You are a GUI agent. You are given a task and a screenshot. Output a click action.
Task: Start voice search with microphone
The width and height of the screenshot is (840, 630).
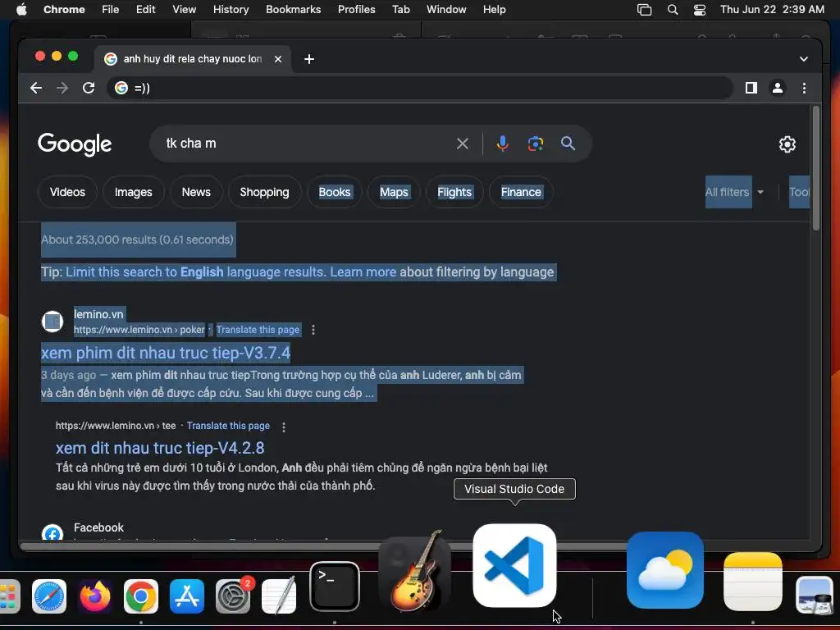point(503,144)
